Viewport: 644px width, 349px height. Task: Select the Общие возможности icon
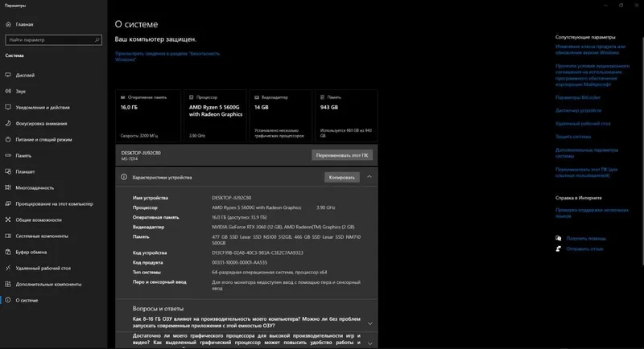click(8, 220)
